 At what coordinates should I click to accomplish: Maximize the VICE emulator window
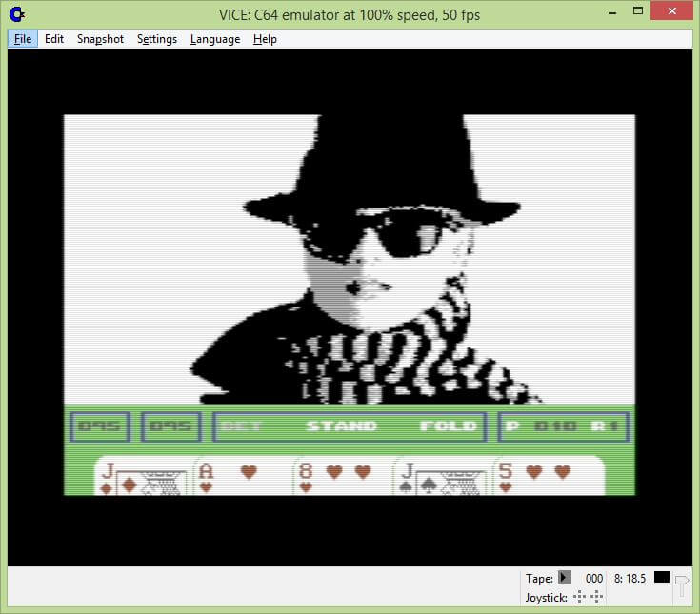coord(638,10)
